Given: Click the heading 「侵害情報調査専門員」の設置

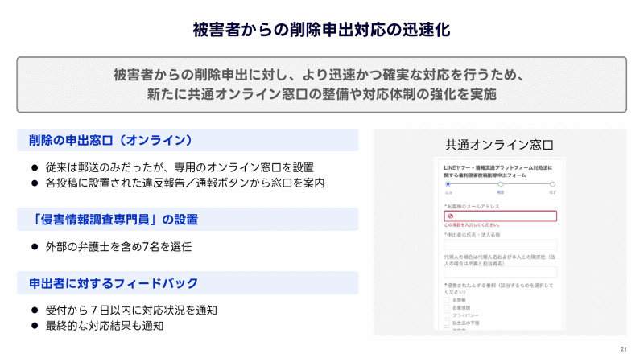Looking at the screenshot, I should coord(114,220).
